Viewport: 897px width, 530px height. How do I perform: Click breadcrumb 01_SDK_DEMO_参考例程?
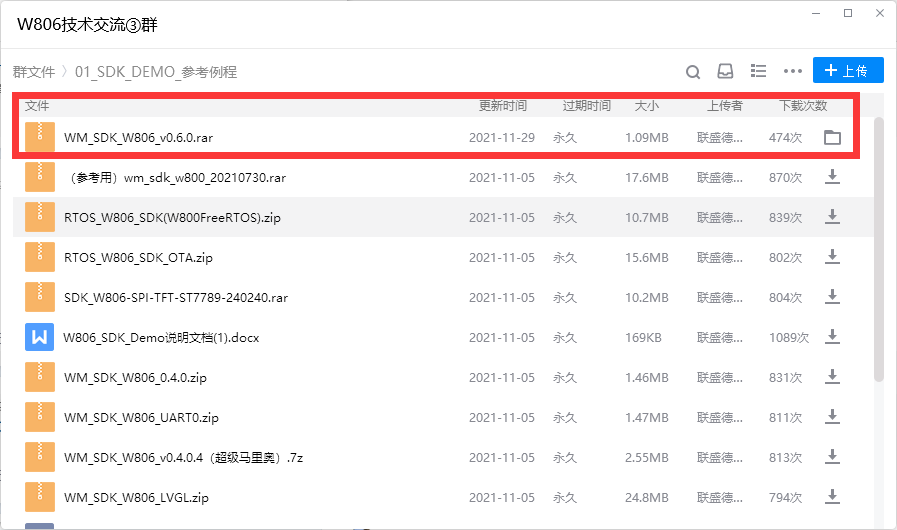pos(156,72)
